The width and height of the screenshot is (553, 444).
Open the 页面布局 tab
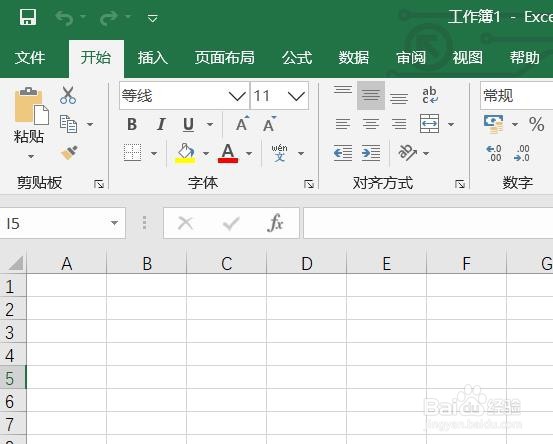click(x=225, y=57)
